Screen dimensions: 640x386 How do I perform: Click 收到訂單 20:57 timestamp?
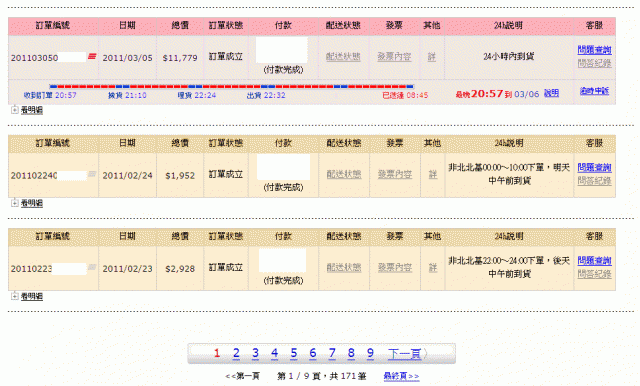coord(50,95)
